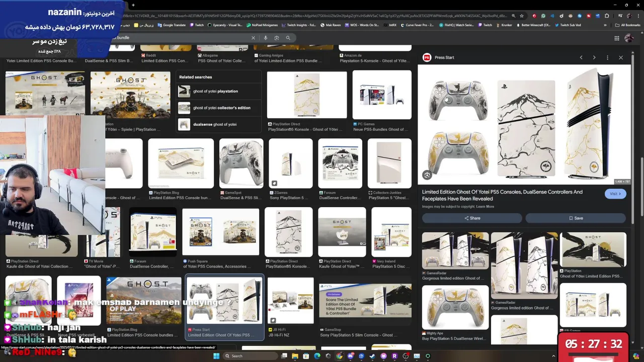644x362 pixels.
Task: Open the Grammarly extension icon
Action: point(543,16)
